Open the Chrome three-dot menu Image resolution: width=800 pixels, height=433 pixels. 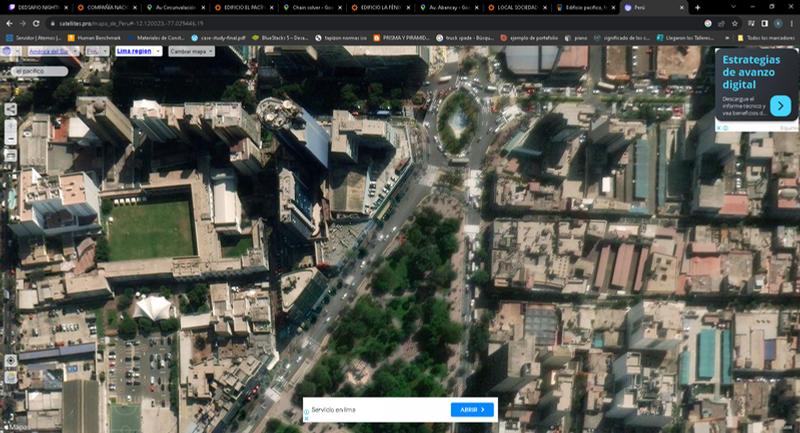(792, 23)
